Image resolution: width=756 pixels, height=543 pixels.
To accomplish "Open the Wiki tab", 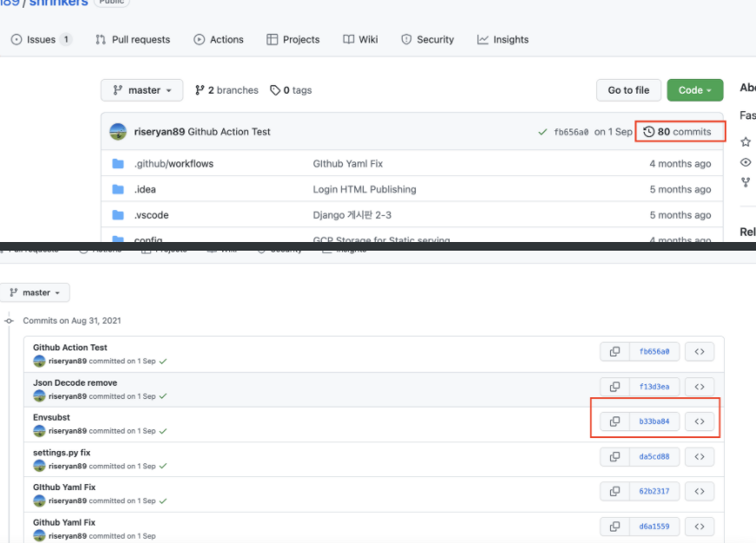I will pyautogui.click(x=360, y=40).
